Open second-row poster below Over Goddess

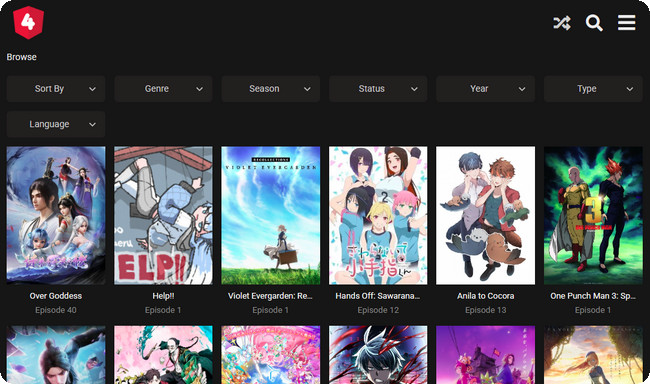click(56, 355)
